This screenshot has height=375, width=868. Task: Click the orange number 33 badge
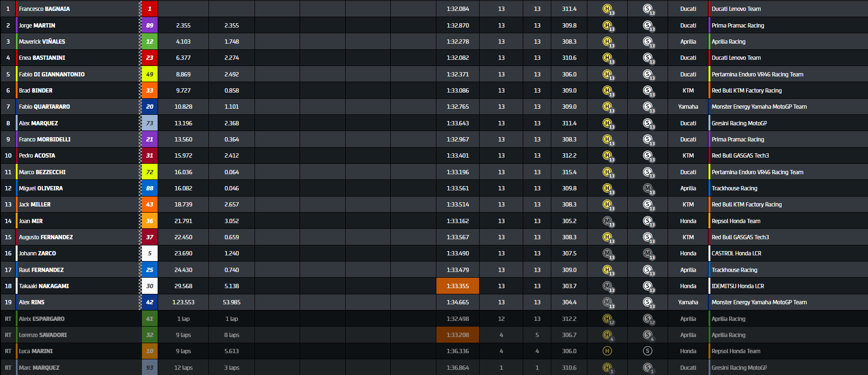[x=150, y=91]
